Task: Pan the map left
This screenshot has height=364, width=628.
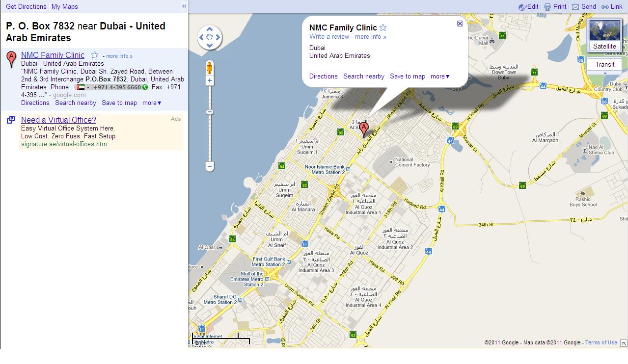Action: (x=201, y=37)
